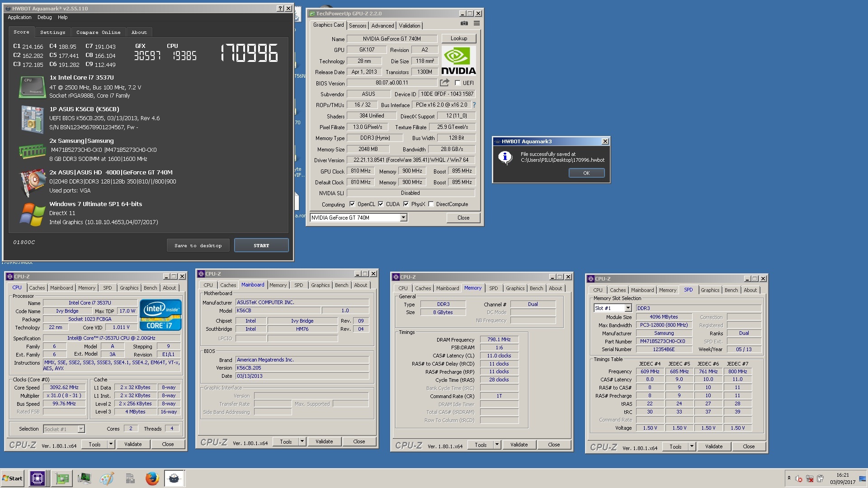Click the NVIDIA logo in GPU-Z
The image size is (868, 488).
tap(458, 61)
